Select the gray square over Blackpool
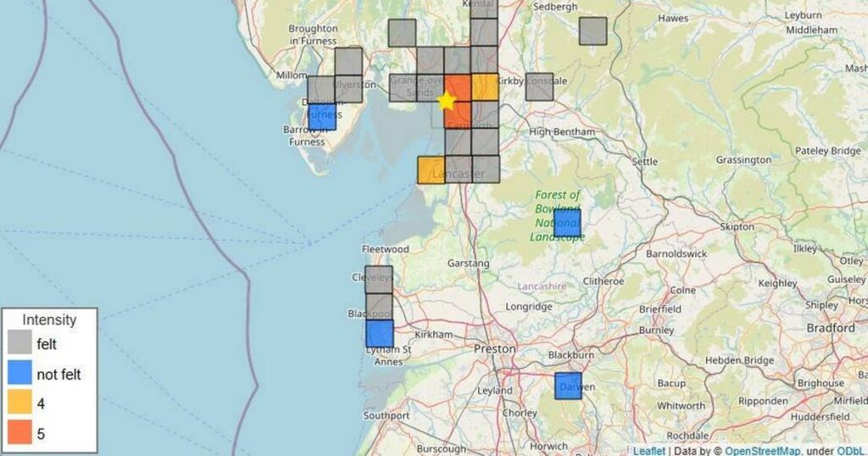The width and height of the screenshot is (868, 456). (379, 306)
